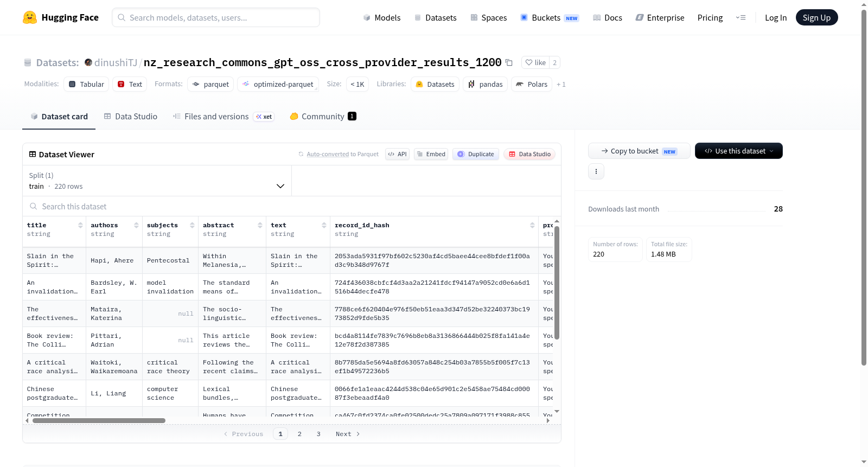Focus Search this dataset field
This screenshot has width=868, height=467.
click(292, 206)
